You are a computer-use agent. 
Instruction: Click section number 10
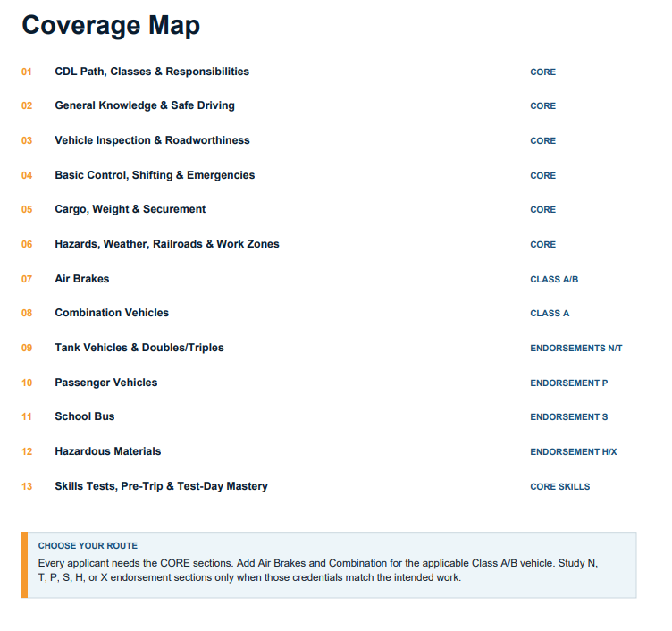click(27, 383)
